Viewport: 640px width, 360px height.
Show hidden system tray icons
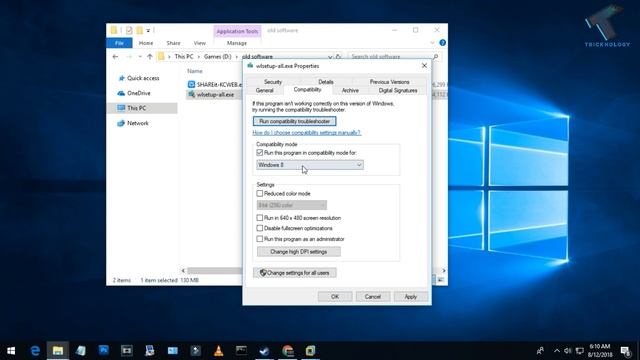point(557,351)
